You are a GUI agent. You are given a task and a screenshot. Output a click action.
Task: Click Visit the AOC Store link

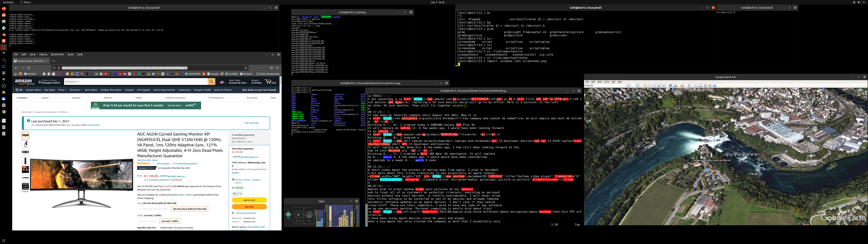click(x=147, y=160)
